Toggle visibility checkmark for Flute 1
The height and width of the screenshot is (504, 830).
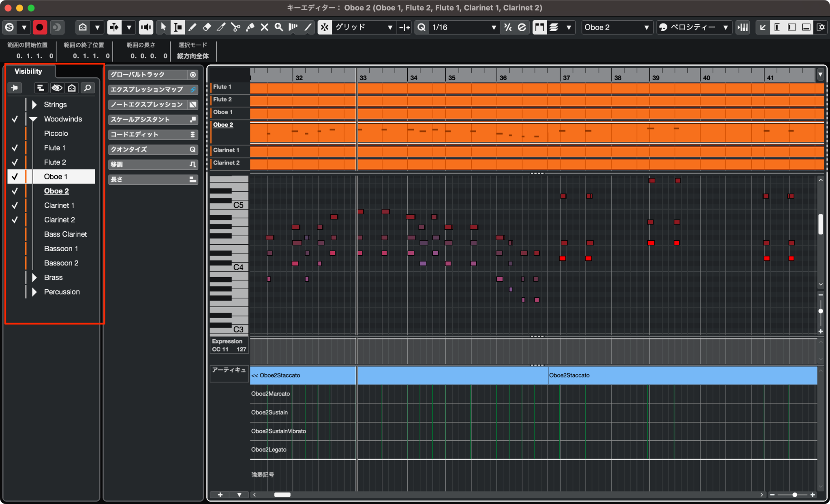point(15,147)
